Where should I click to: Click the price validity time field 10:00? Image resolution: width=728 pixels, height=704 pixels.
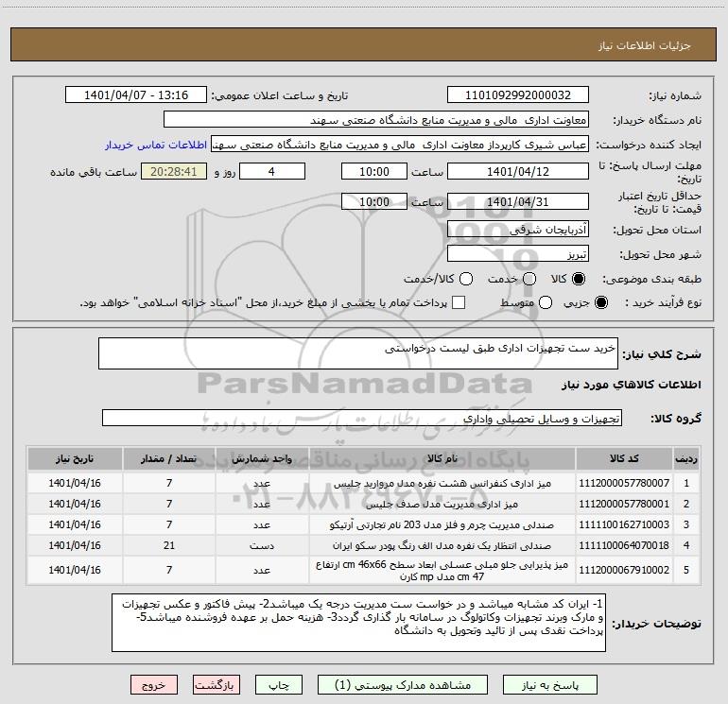coord(374,202)
